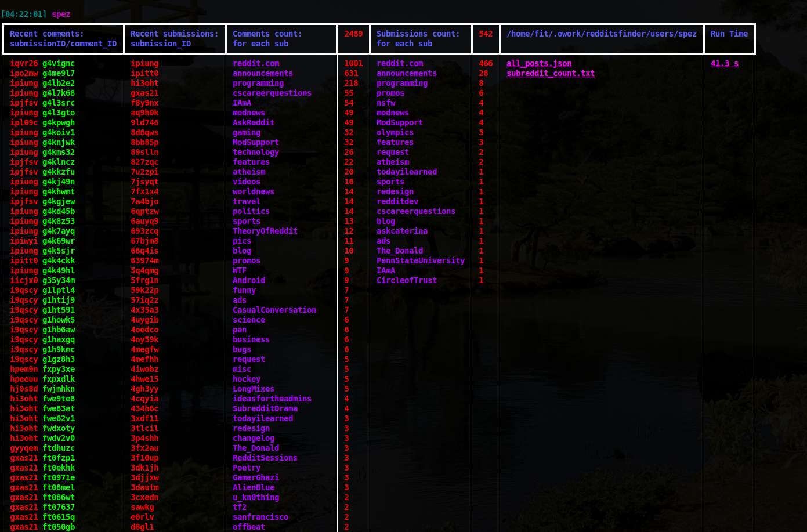Click the TheoryOfReddit subreddit name
The height and width of the screenshot is (532, 807).
(265, 231)
